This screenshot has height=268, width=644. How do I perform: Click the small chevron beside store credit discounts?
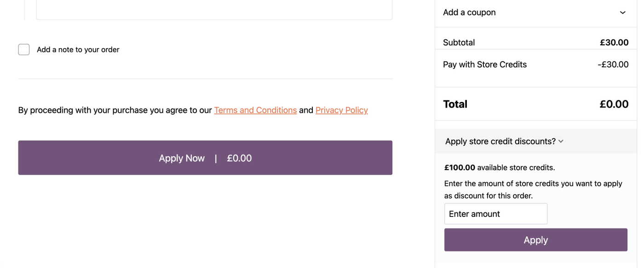pos(561,142)
